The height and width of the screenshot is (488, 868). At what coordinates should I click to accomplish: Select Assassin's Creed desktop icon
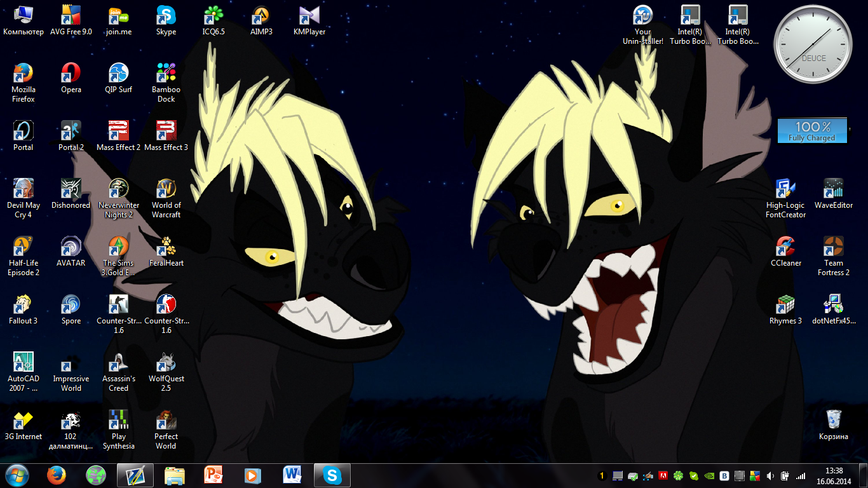coord(119,372)
